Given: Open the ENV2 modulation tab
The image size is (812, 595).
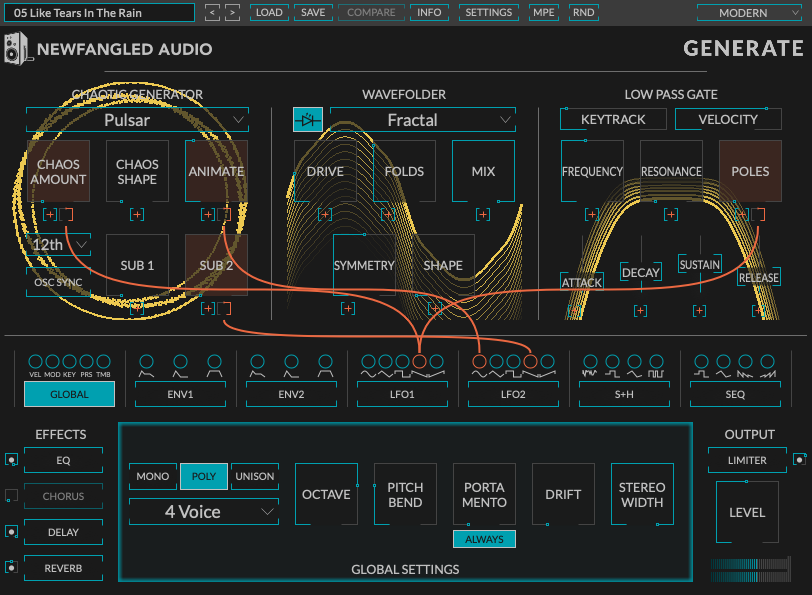Looking at the screenshot, I should click(292, 394).
